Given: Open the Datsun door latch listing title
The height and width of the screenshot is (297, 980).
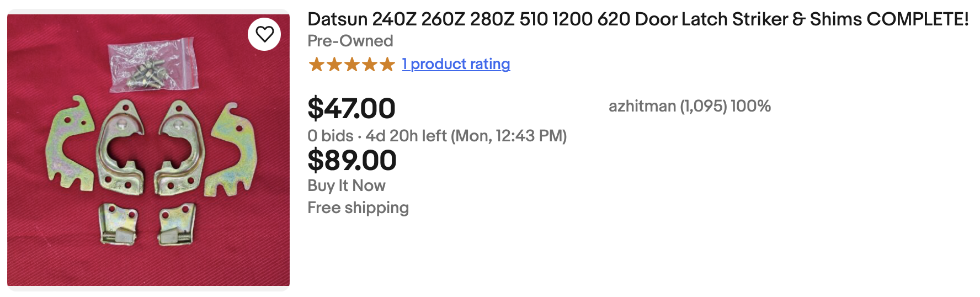Looking at the screenshot, I should click(638, 19).
